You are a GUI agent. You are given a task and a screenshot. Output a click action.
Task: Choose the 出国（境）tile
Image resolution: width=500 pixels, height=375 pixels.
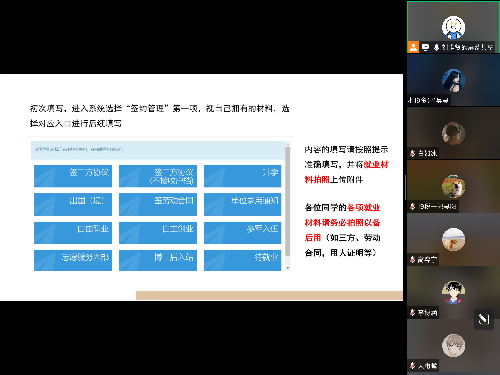click(73, 204)
